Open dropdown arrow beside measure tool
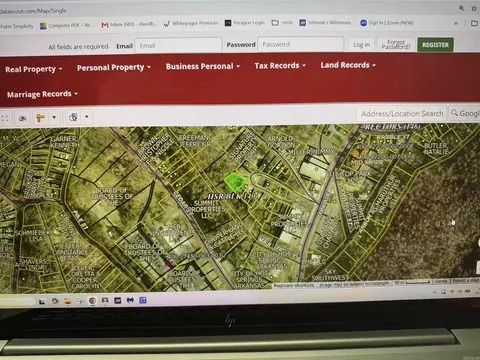Screen dimensions: 480x360 point(54,117)
